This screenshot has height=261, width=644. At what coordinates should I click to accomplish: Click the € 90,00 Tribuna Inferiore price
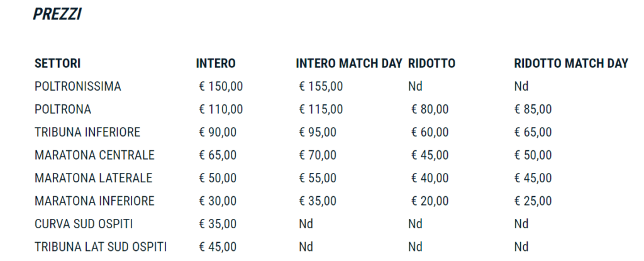(x=218, y=133)
